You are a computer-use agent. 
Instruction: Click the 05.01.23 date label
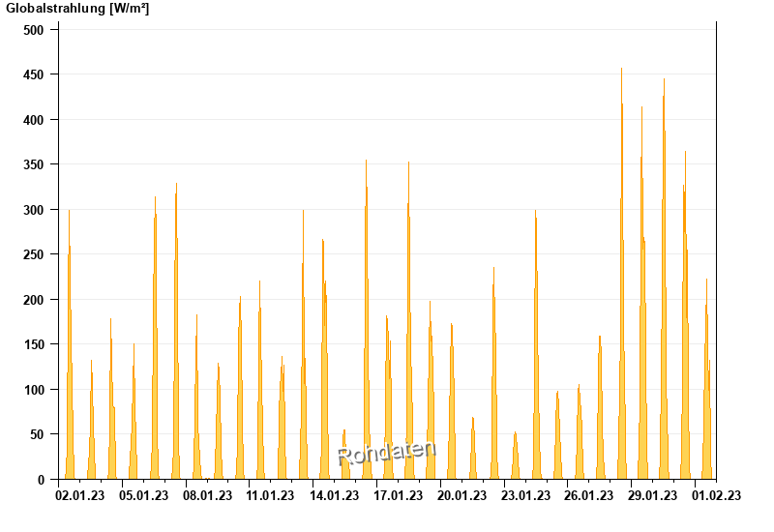(x=143, y=495)
